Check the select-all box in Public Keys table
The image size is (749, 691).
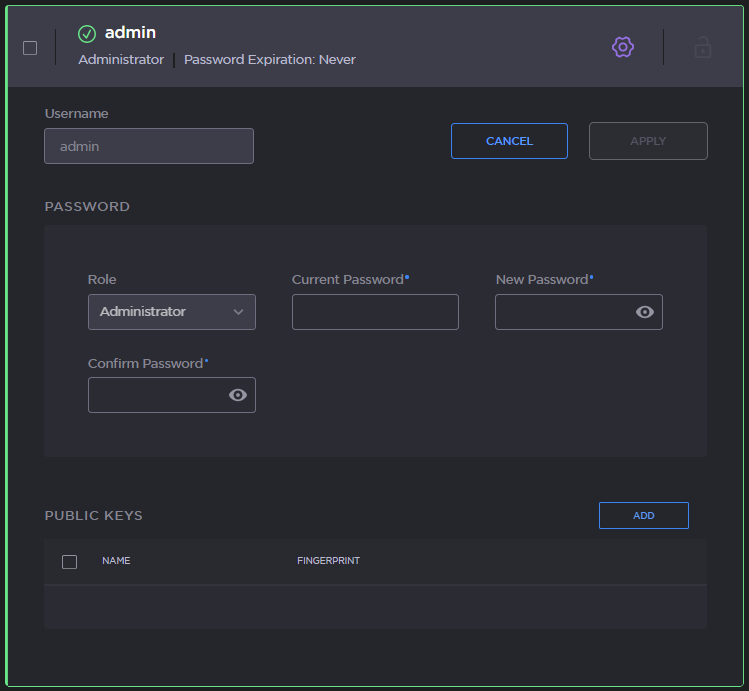[x=70, y=562]
